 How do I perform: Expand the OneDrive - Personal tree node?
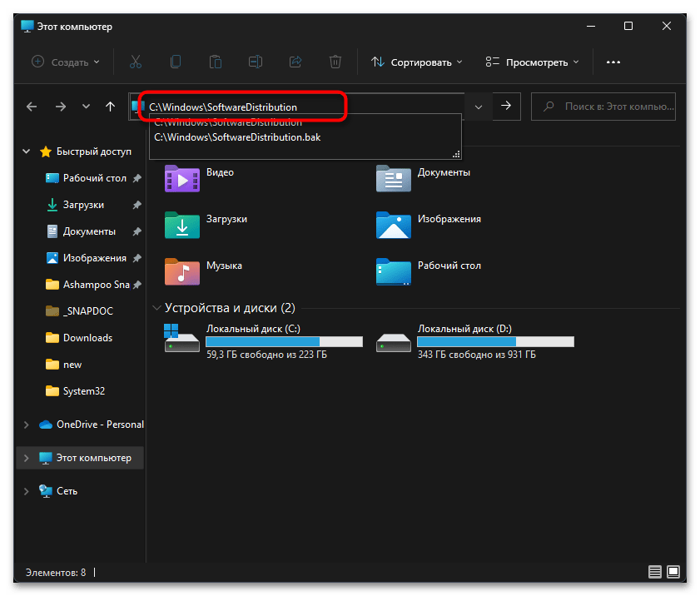tap(27, 425)
